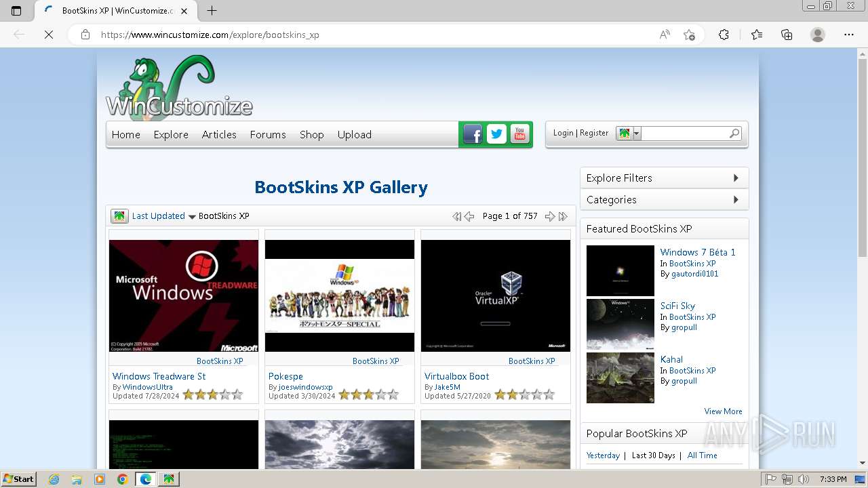Open Edge Settings and more menu
This screenshot has height=488, width=868.
(x=849, y=35)
